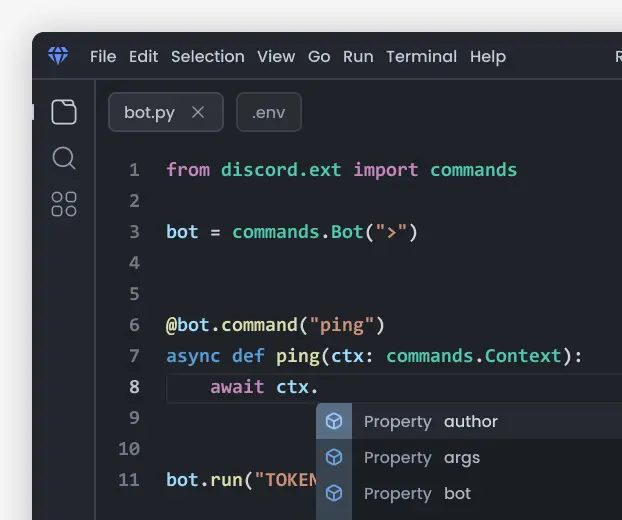Screen dimensions: 622x520
Task: Click 'async' keyword on line 7
Action: click(x=193, y=356)
